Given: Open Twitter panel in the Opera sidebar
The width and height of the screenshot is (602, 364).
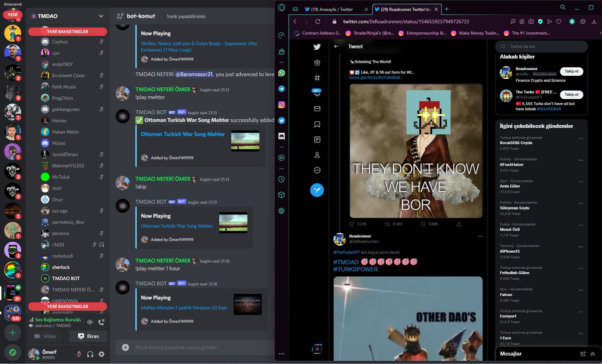Looking at the screenshot, I should [281, 120].
